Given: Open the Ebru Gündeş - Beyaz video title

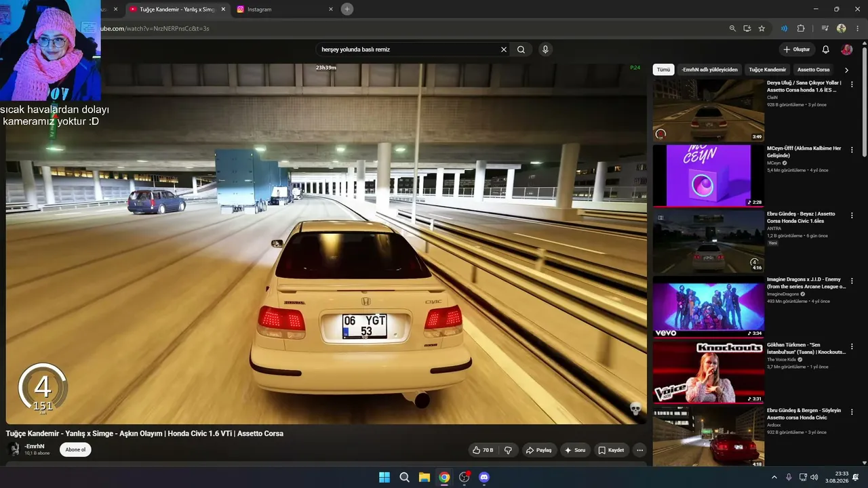Looking at the screenshot, I should 802,217.
